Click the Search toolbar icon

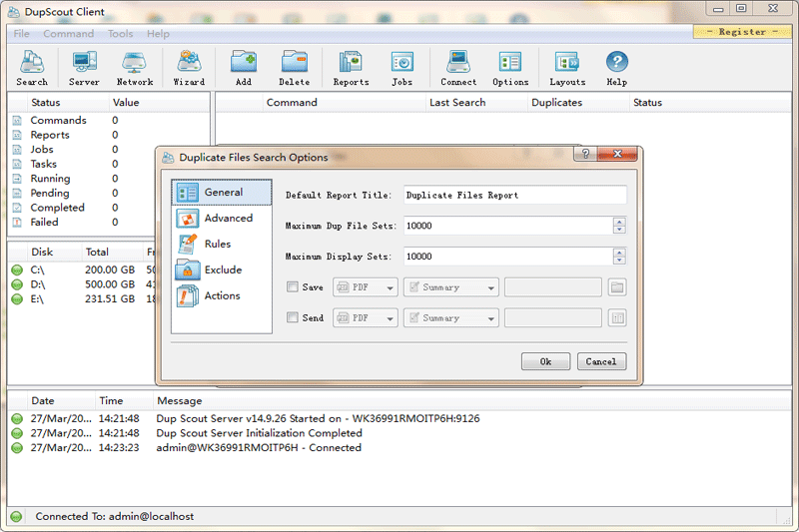pos(32,69)
